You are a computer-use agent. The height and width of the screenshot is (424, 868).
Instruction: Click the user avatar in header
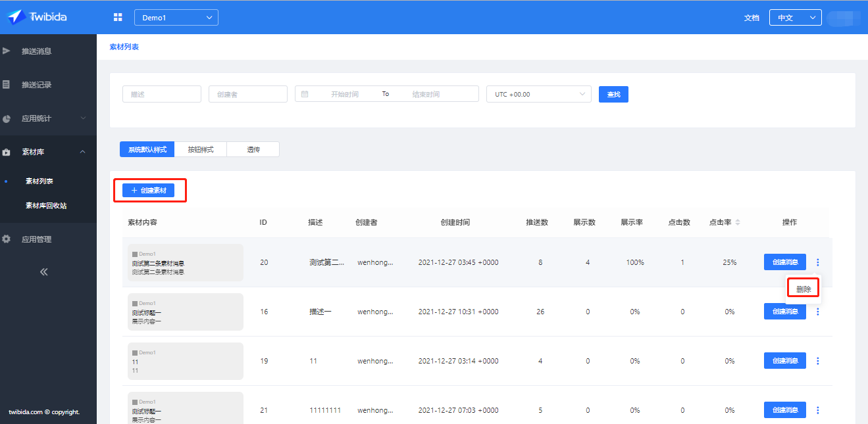[x=844, y=18]
